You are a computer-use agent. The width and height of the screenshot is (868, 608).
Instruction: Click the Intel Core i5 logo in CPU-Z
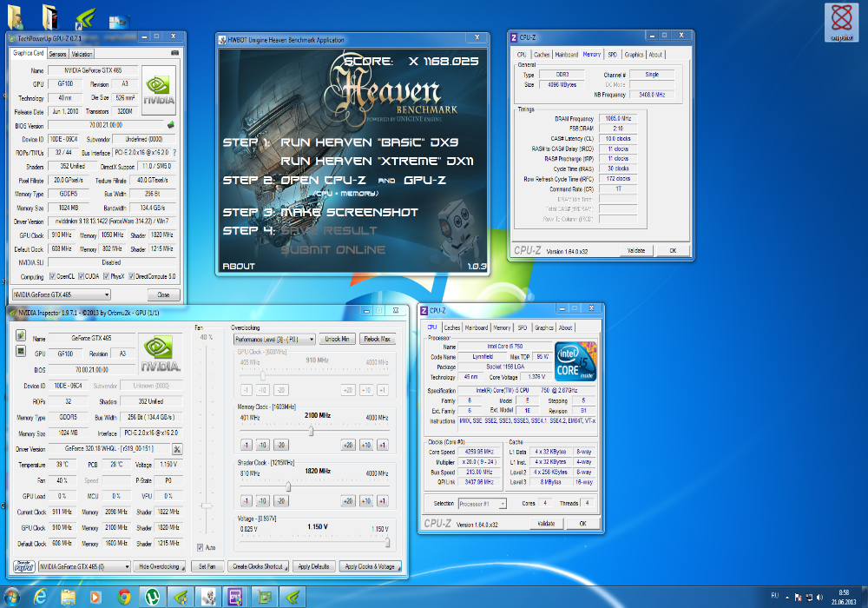pyautogui.click(x=575, y=361)
